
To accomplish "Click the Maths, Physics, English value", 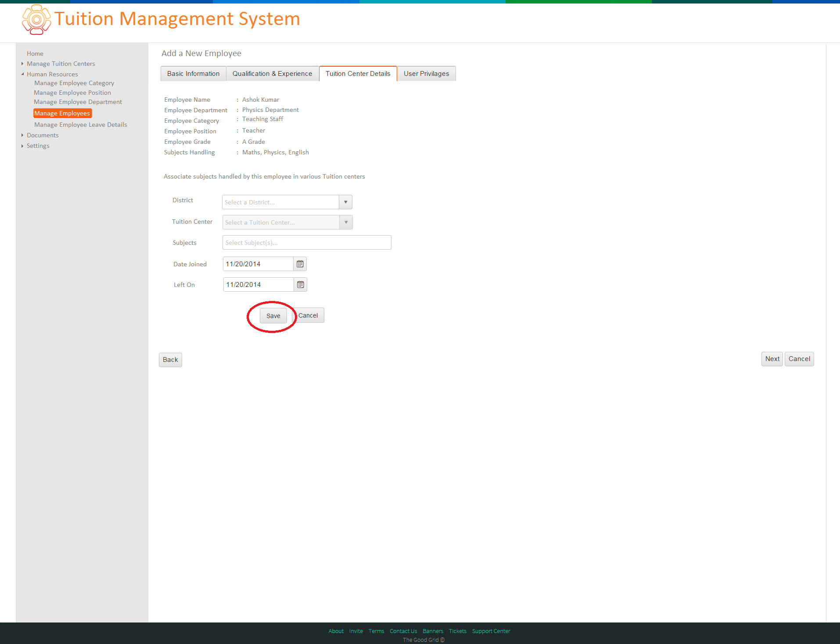I will [276, 152].
